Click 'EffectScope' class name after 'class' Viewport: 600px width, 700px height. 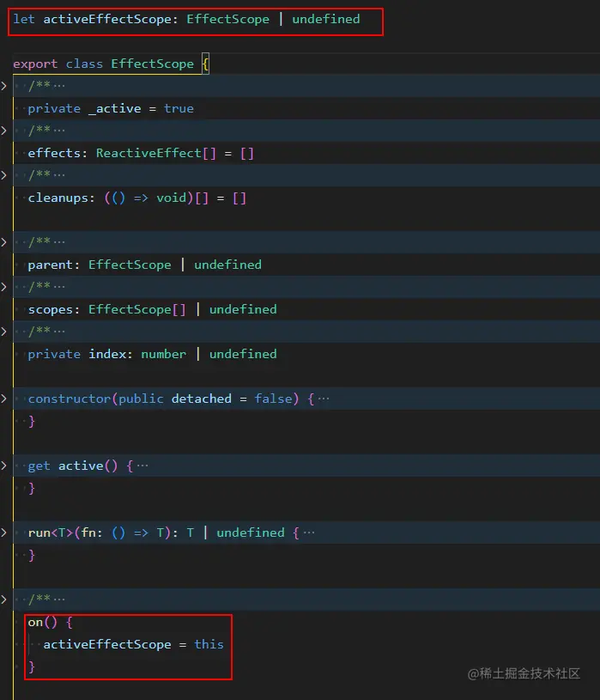pyautogui.click(x=152, y=64)
